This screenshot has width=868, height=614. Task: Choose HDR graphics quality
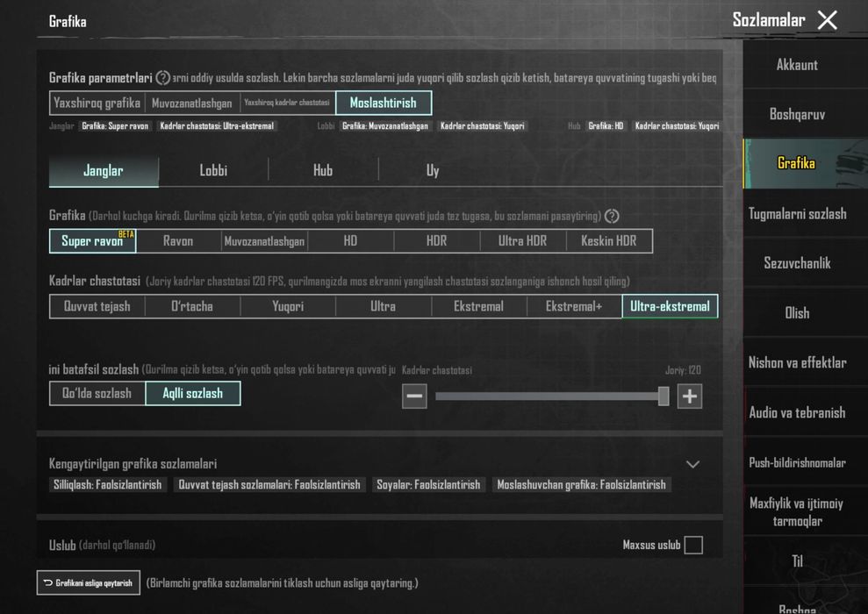(437, 241)
